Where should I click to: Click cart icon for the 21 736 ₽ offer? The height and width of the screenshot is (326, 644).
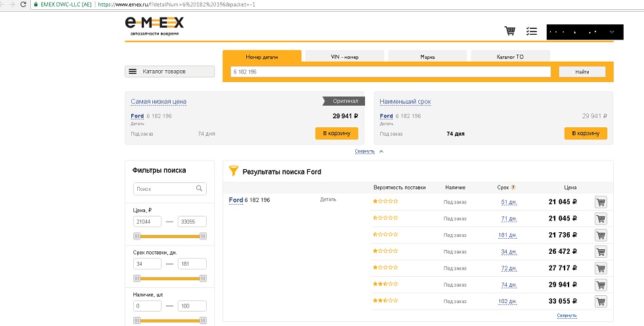pyautogui.click(x=600, y=235)
